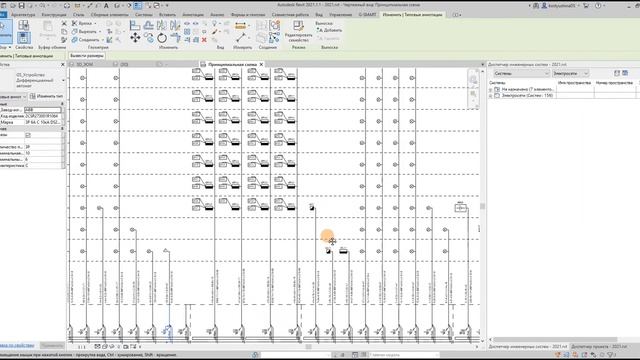Click the Mirror pick axis tool

(x=162, y=25)
